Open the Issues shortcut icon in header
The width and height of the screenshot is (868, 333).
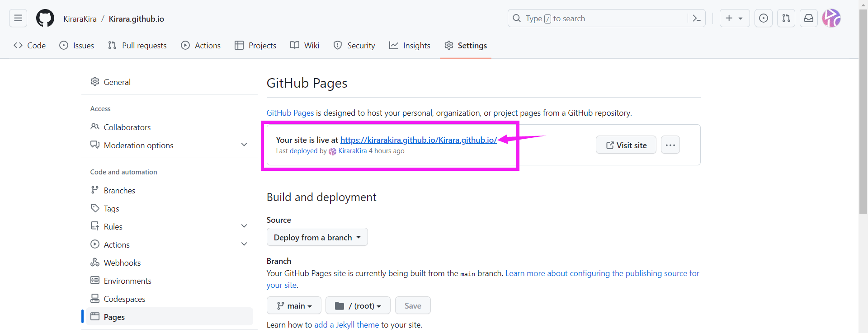click(764, 18)
